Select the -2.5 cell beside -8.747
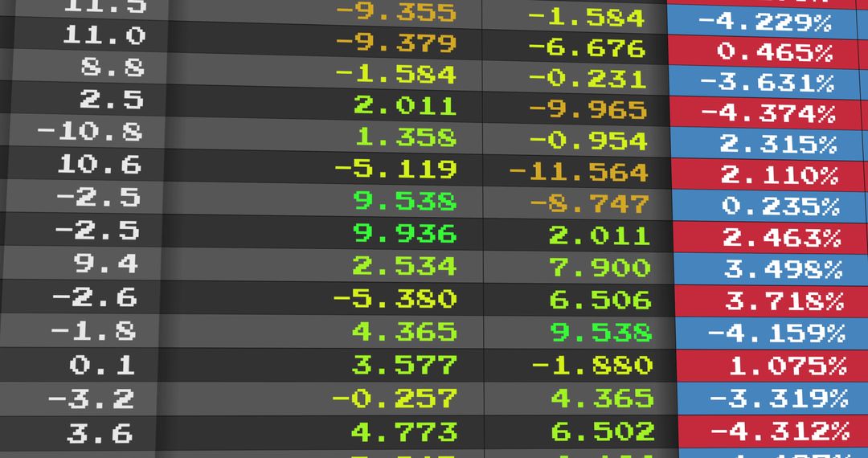 98,198
